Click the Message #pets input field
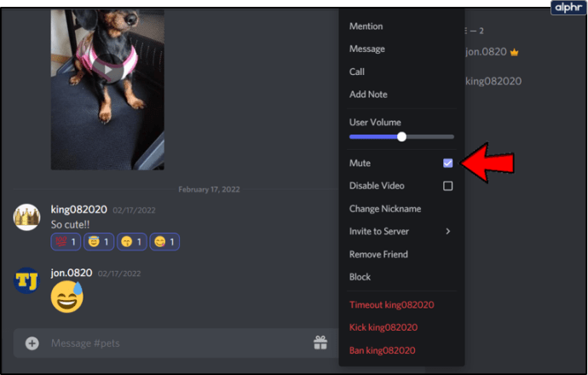This screenshot has height=375, width=588. (x=176, y=343)
